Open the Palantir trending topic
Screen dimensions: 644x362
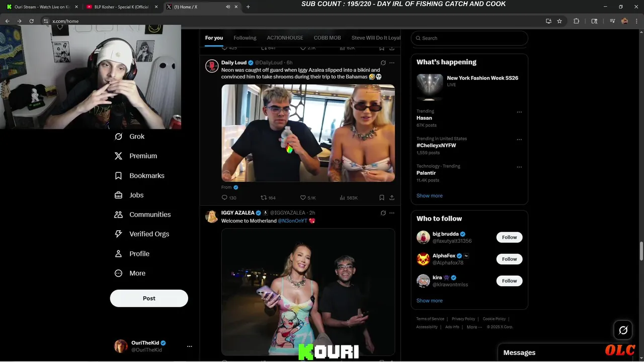click(426, 173)
